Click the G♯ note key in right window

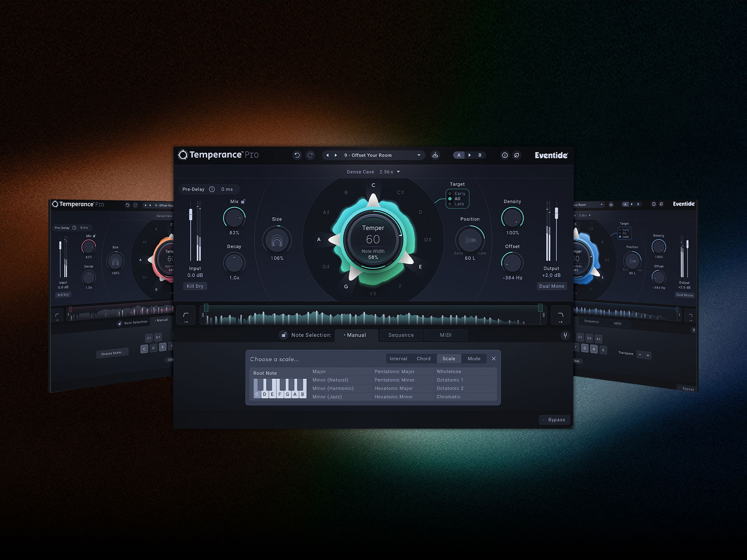pyautogui.click(x=589, y=338)
